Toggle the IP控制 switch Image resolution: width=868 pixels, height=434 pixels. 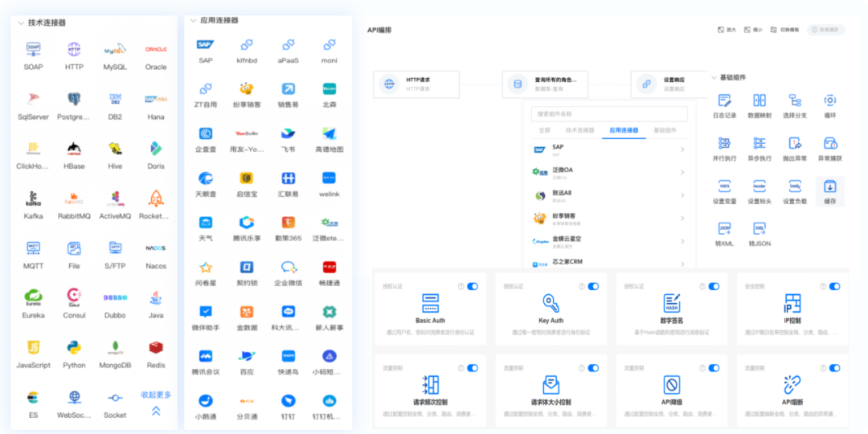[x=835, y=286]
